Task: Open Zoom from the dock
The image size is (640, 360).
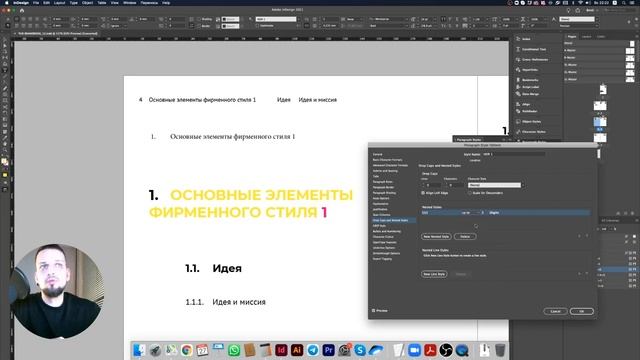Action: tap(414, 350)
